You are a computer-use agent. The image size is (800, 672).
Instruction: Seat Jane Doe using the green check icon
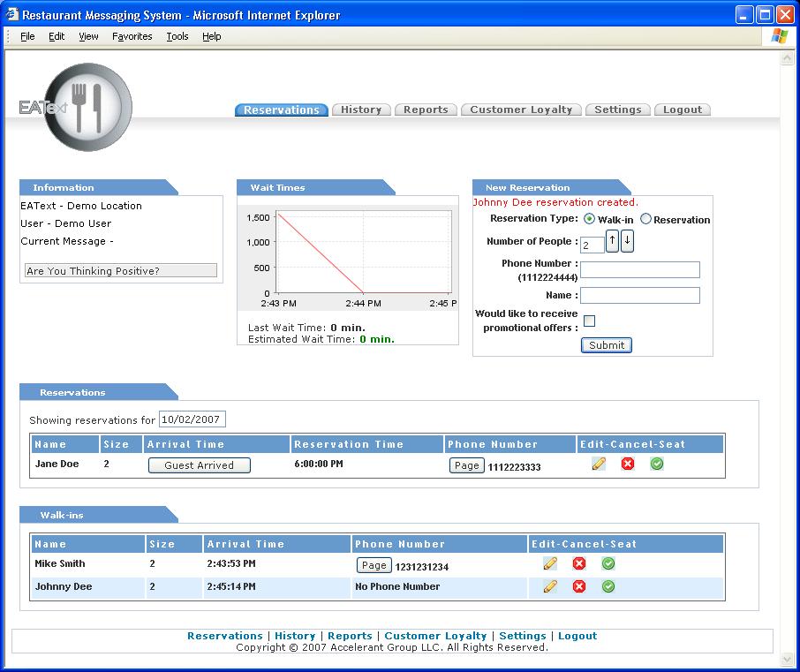657,464
